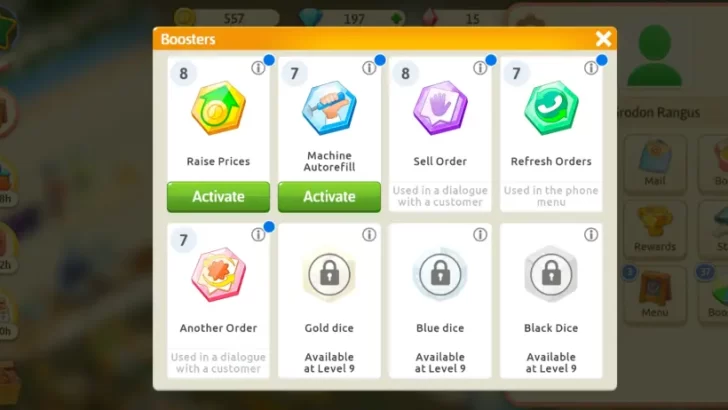Tap the pink Another Order booster icon
728x410 pixels.
click(x=218, y=274)
